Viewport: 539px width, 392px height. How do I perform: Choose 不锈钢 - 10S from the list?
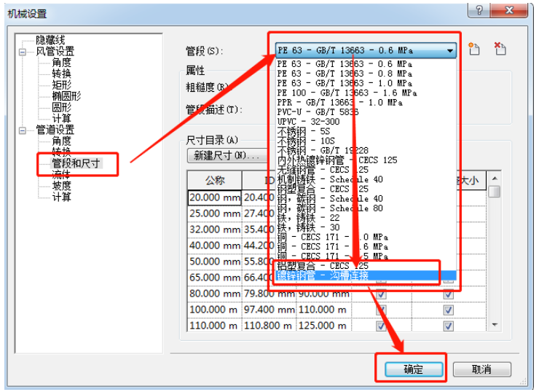366,141
